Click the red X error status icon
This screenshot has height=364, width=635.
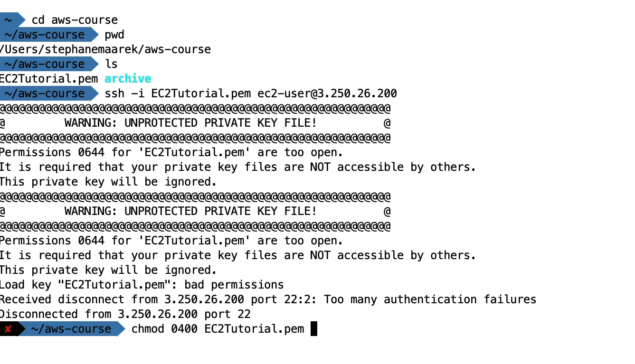pyautogui.click(x=8, y=329)
